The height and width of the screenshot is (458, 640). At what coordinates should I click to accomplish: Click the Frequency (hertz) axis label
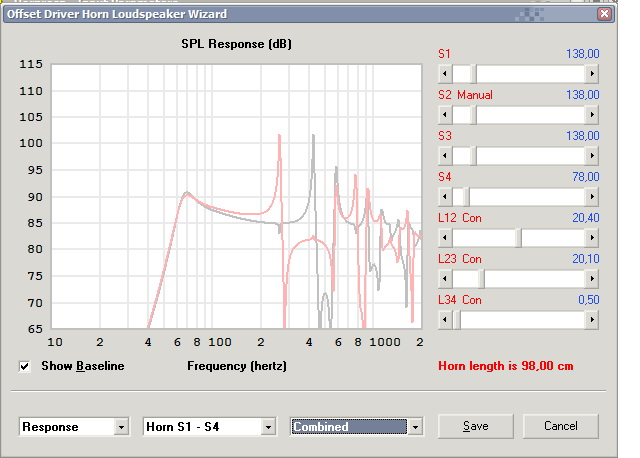tap(237, 366)
